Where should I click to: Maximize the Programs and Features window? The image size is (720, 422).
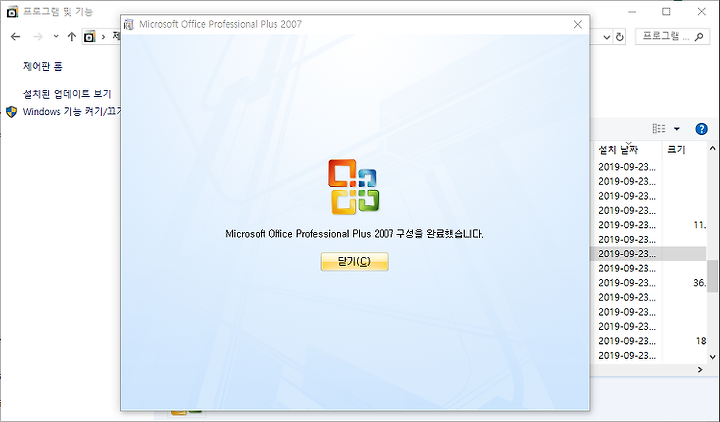666,11
